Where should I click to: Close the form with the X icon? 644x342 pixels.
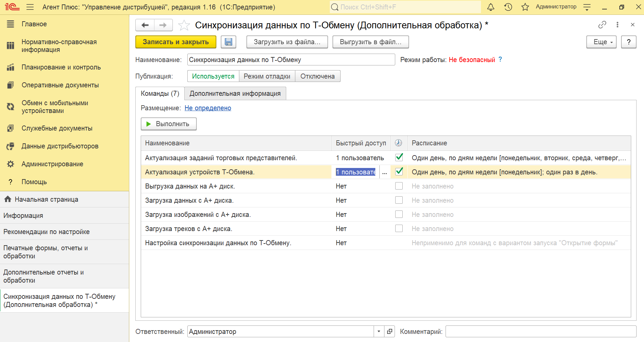tap(633, 25)
